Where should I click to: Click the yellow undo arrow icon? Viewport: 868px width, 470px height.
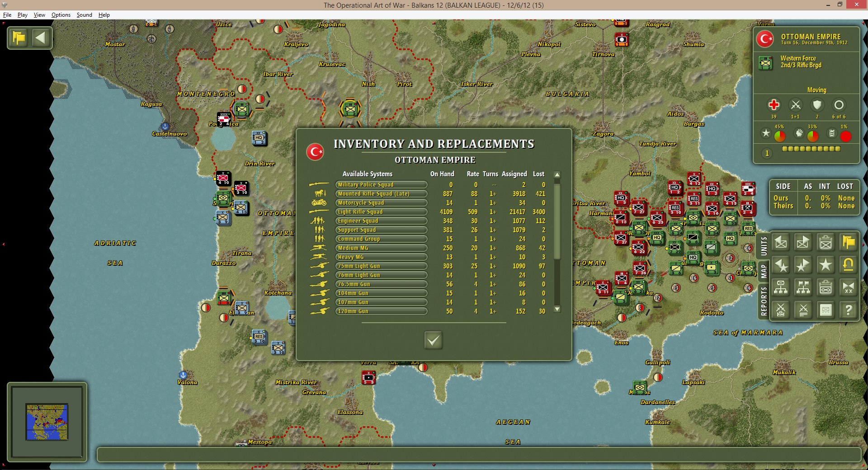849,265
